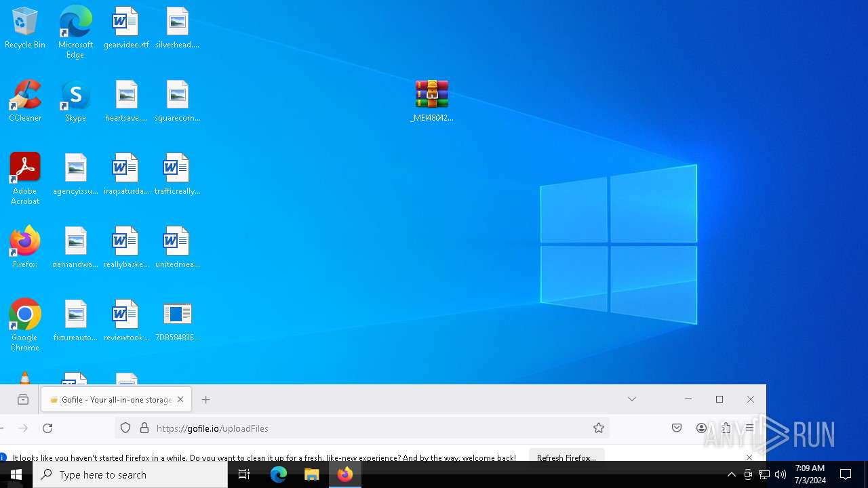Screen dimensions: 868x488
Task: Open the Recycle Bin desktop icon
Action: 25,28
